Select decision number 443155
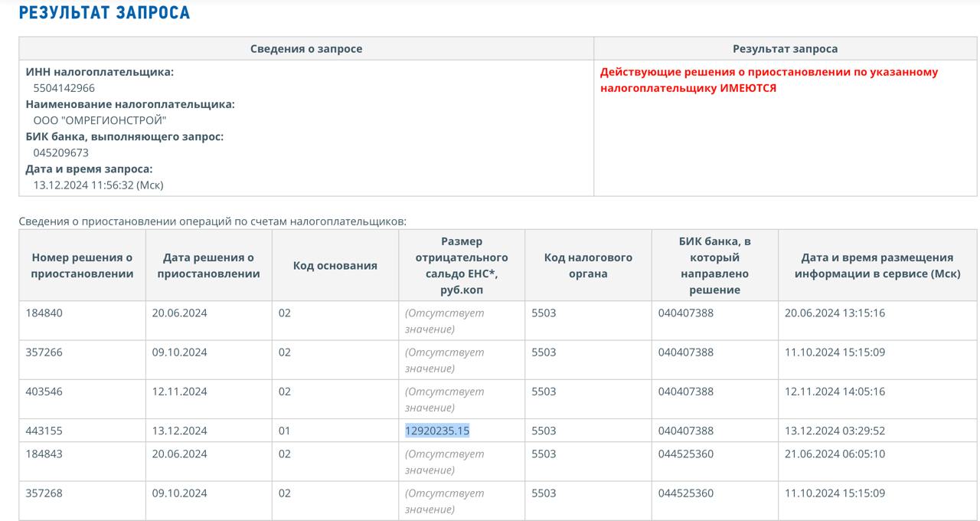Viewport: 980px width, 521px height. [44, 430]
